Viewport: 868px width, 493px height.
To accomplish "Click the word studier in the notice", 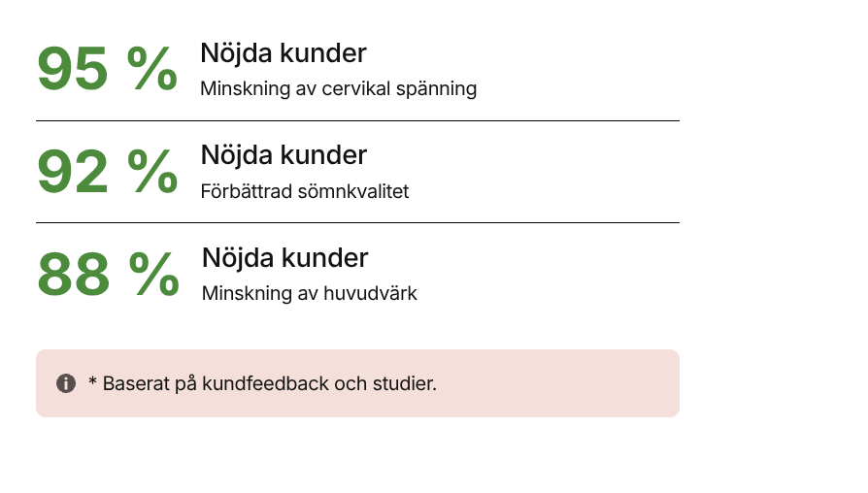I will (x=404, y=383).
